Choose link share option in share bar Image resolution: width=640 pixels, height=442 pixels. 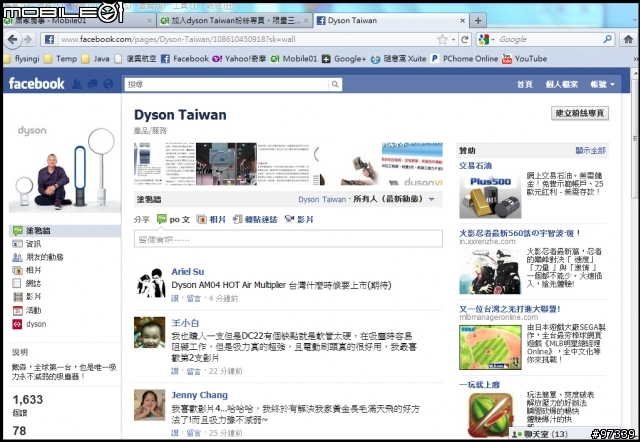click(x=255, y=220)
